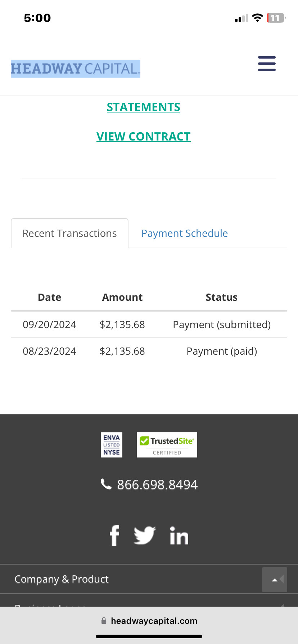The width and height of the screenshot is (298, 644).
Task: Select the 08/23/2024 paid payment row
Action: (x=149, y=351)
